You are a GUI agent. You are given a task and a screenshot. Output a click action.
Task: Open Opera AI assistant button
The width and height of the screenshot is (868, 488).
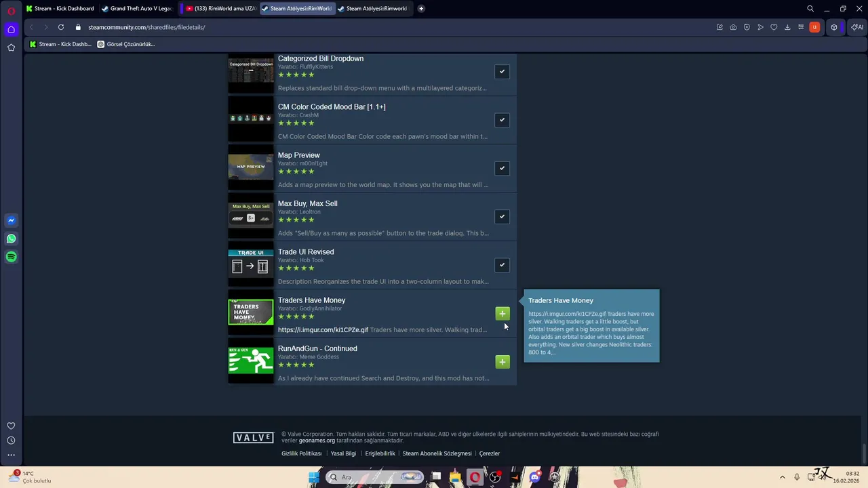pyautogui.click(x=857, y=27)
